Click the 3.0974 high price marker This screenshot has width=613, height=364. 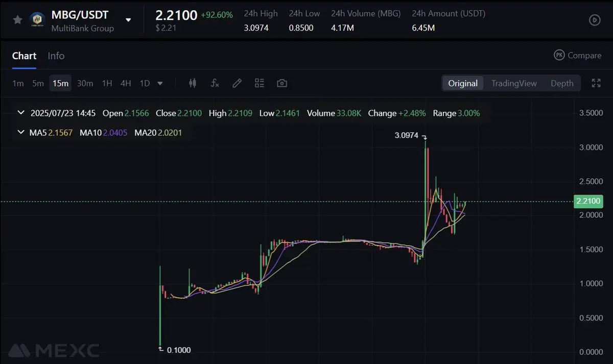click(x=407, y=136)
